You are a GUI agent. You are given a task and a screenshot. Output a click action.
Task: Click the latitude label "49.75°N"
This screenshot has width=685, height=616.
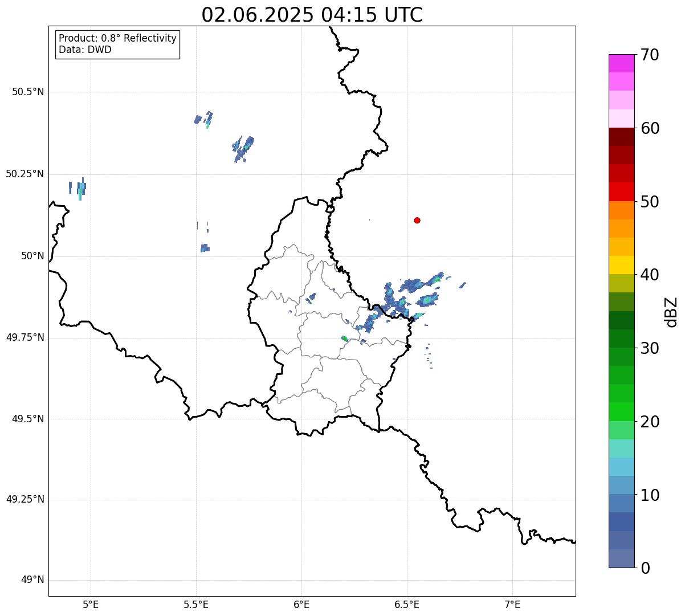tap(25, 337)
